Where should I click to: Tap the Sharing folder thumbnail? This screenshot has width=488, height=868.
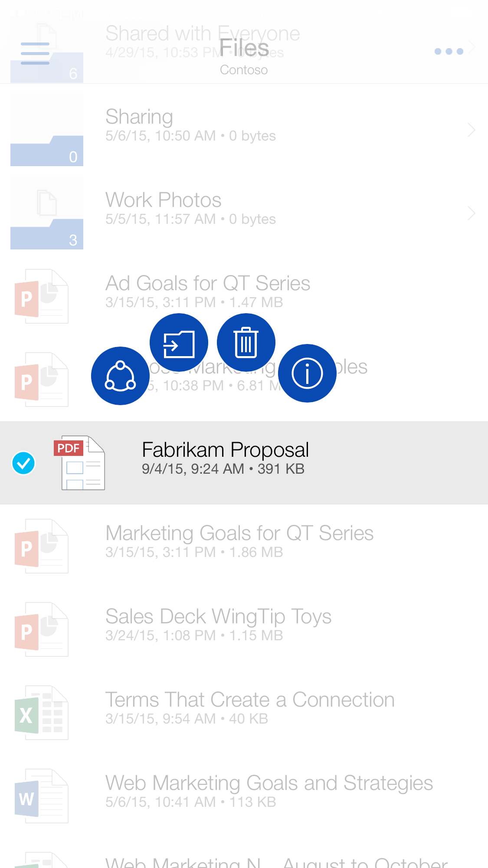47,130
